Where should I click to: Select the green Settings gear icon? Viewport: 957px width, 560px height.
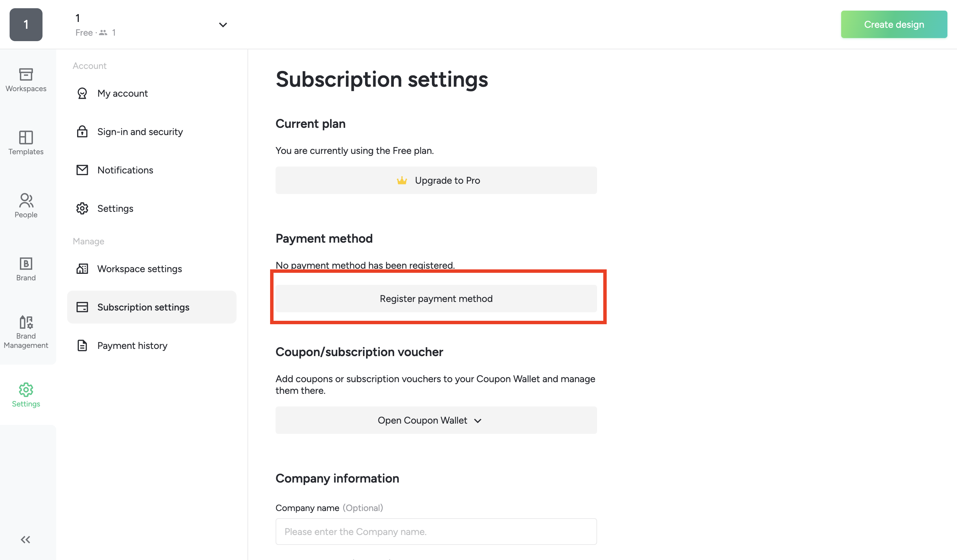[26, 394]
